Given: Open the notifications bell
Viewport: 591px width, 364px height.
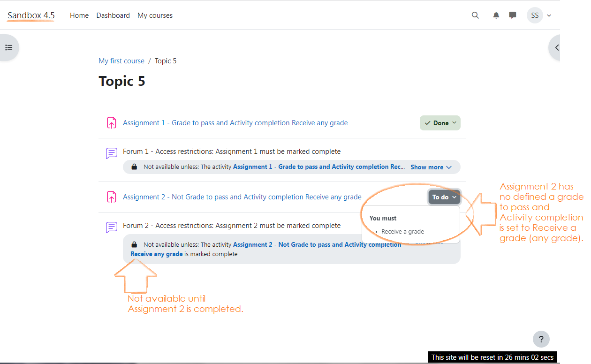Looking at the screenshot, I should (496, 15).
